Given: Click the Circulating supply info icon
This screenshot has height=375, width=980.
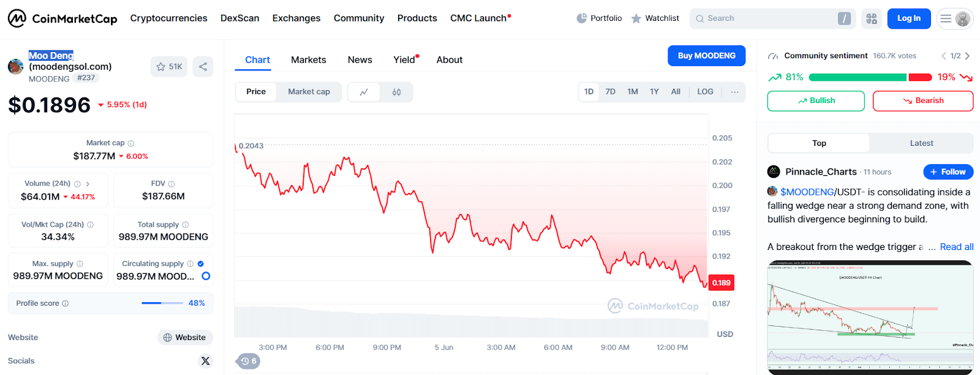Looking at the screenshot, I should pos(190,264).
